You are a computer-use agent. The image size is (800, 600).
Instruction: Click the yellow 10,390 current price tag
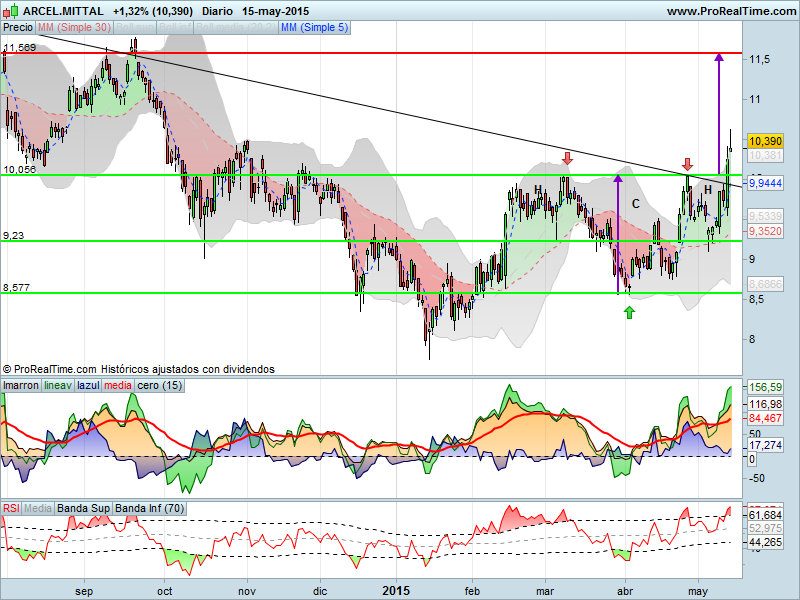[x=765, y=141]
